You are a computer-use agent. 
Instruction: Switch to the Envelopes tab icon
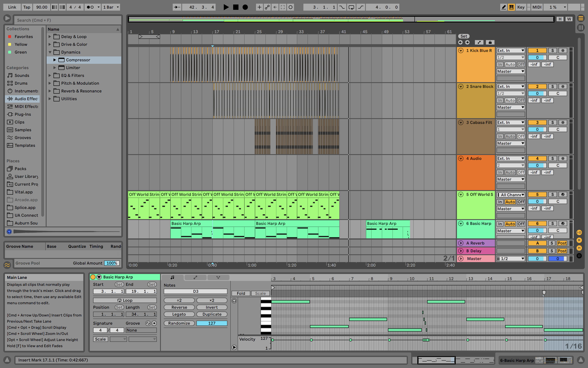tap(195, 277)
